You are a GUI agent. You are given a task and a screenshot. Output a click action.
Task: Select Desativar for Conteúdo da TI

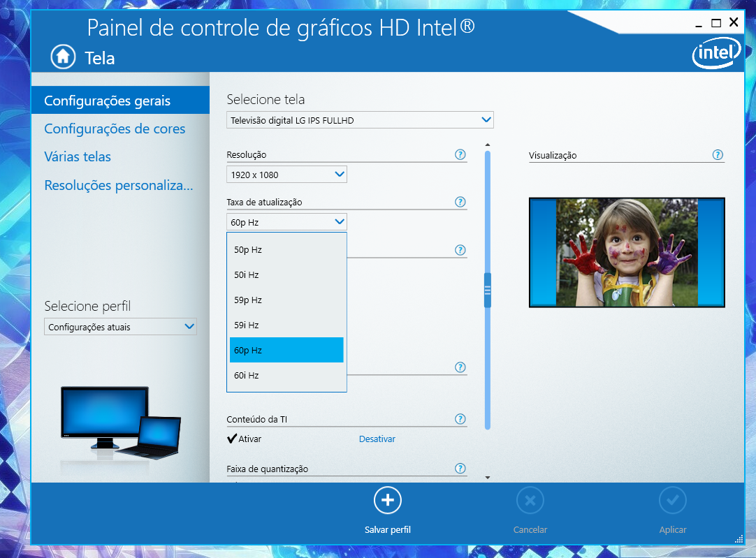tap(377, 439)
